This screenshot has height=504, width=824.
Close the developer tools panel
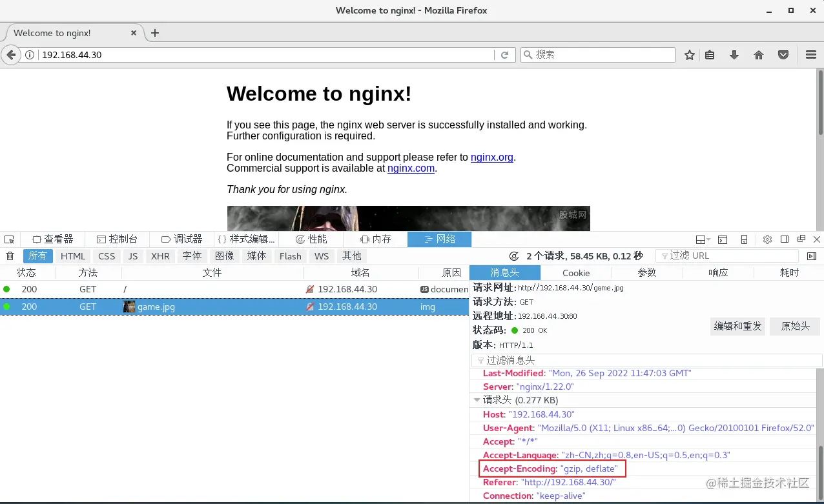pyautogui.click(x=817, y=239)
